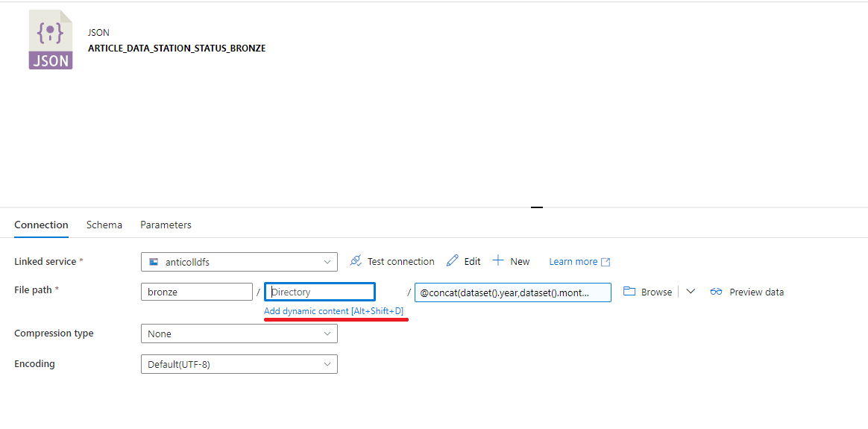Click the ARTICLE_DATA_STATION_STATUS_BRONZE dataset name
Viewport: 868px width, 429px height.
pyautogui.click(x=177, y=48)
